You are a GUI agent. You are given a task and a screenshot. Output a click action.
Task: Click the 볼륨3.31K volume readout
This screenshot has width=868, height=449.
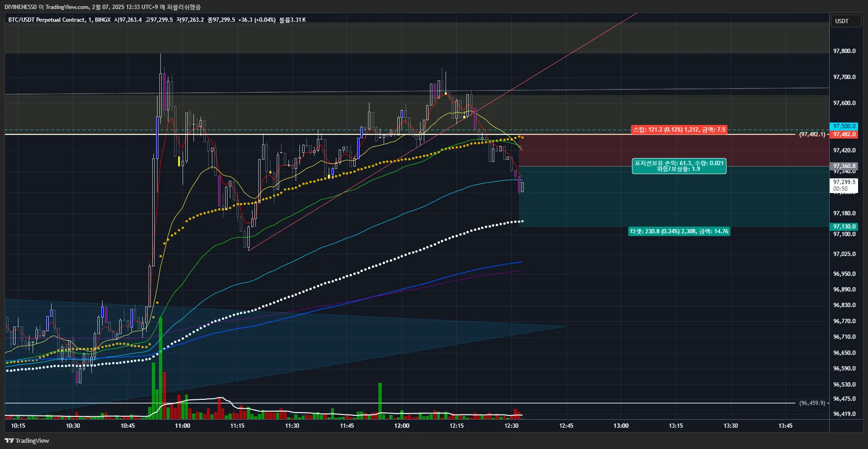point(292,20)
